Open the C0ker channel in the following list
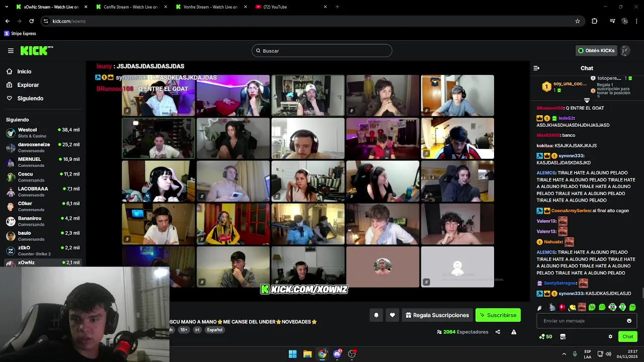This screenshot has height=362, width=644. click(43, 206)
